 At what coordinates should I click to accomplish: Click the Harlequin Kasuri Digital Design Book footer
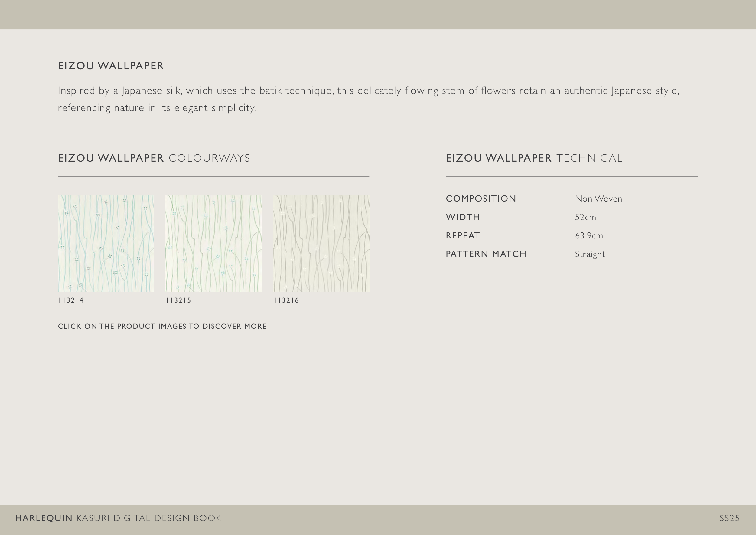118,518
